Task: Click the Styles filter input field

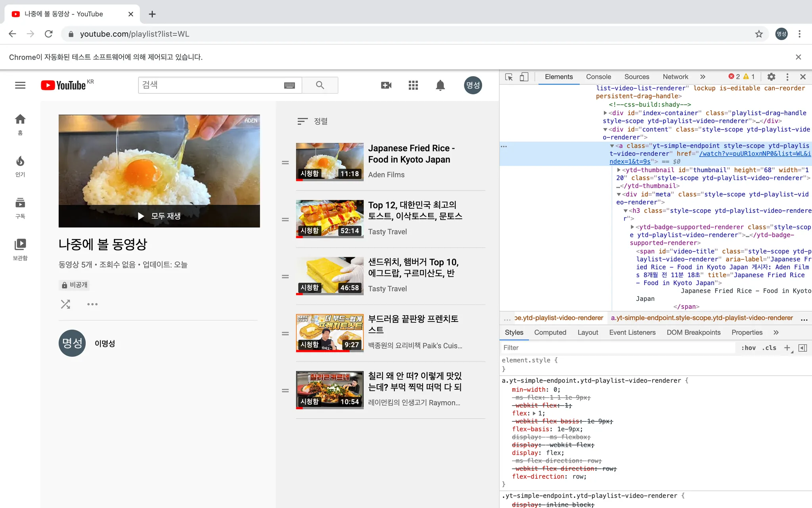Action: 619,348
